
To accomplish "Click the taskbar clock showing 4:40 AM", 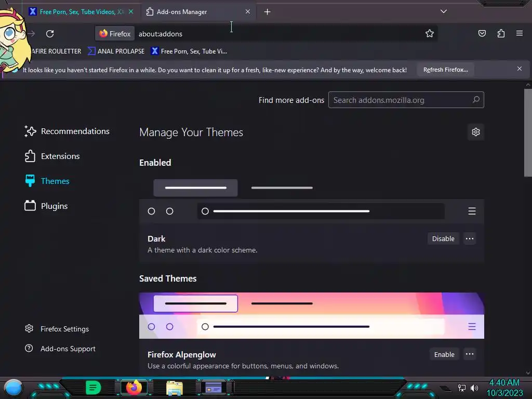I will (504, 388).
